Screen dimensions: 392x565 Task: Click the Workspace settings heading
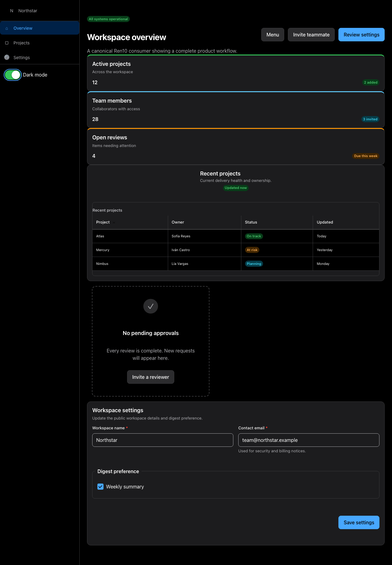(118, 410)
